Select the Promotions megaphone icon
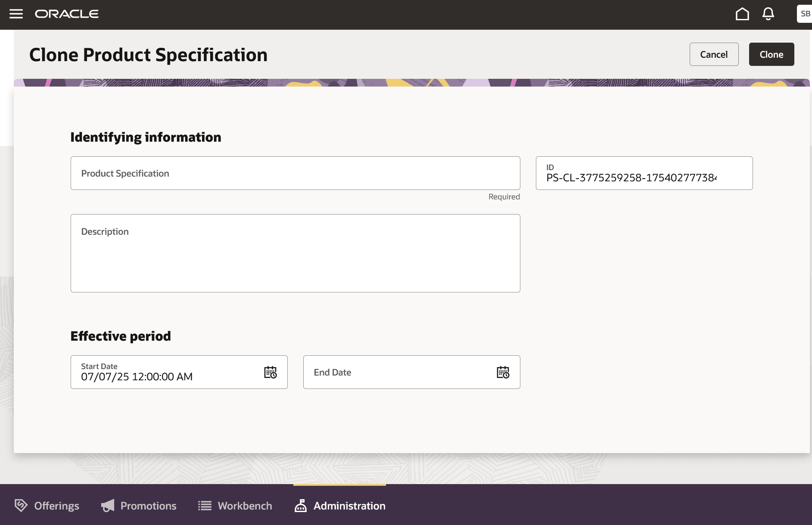The height and width of the screenshot is (525, 812). point(107,506)
